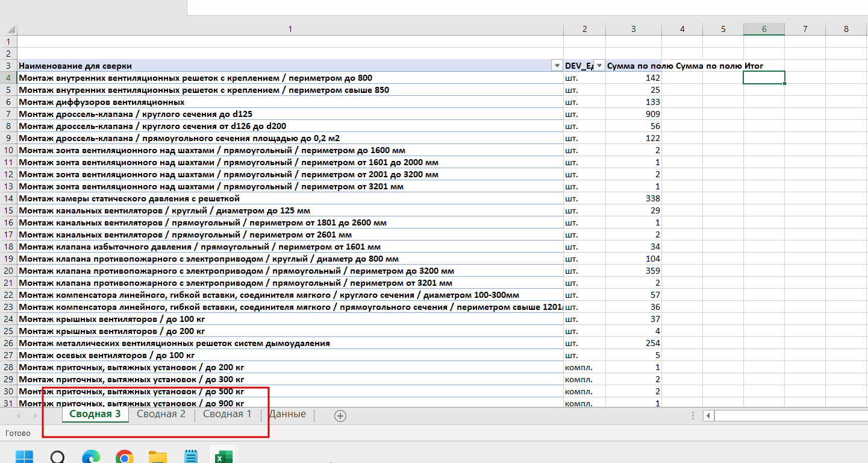Select row header 20
The image size is (868, 463).
click(x=8, y=271)
